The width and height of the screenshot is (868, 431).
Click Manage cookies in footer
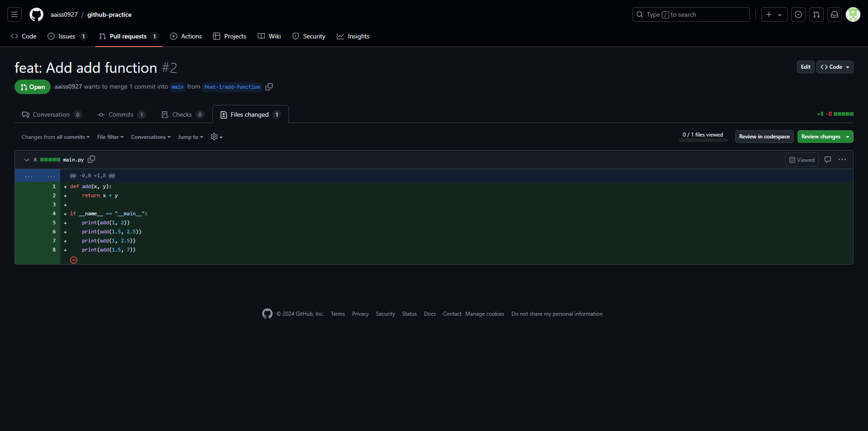pos(485,314)
